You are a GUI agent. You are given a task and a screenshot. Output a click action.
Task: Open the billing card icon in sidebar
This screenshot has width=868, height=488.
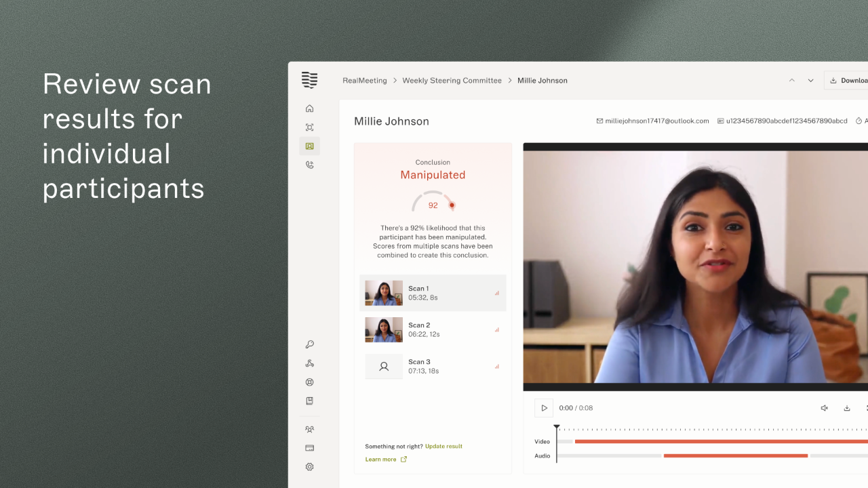tap(309, 448)
